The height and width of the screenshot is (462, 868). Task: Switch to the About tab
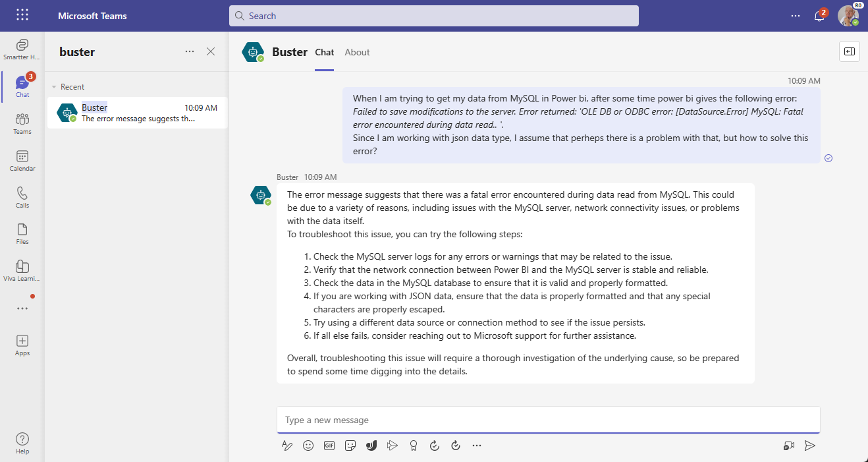(358, 52)
